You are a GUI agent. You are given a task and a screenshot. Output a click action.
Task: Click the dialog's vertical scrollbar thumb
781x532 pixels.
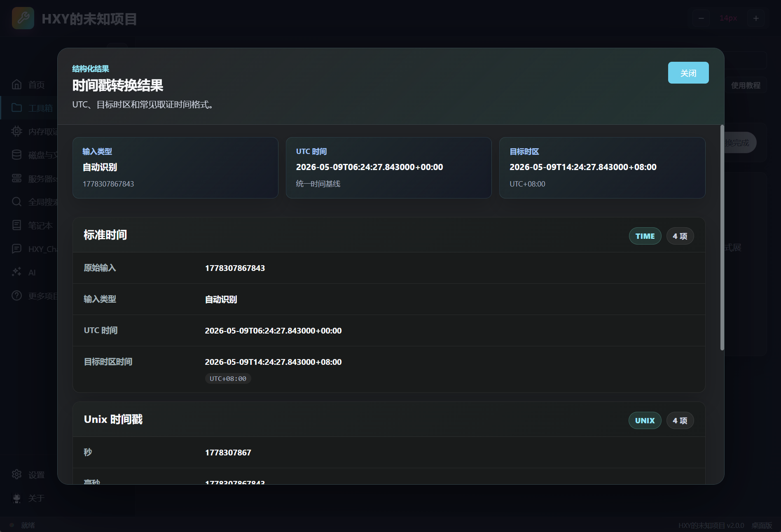[x=722, y=238]
